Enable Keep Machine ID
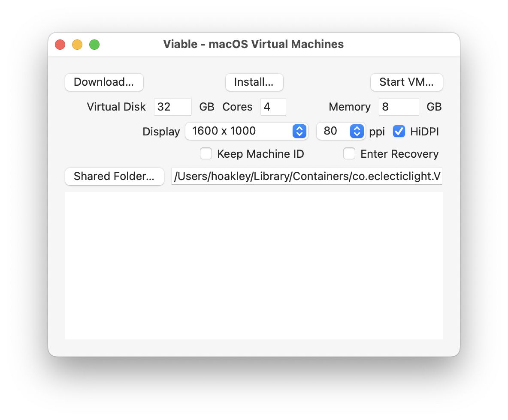 (x=206, y=153)
